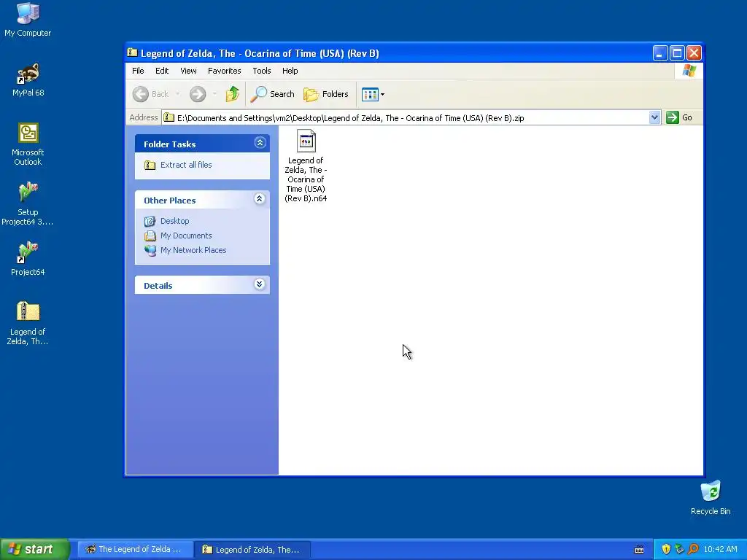This screenshot has height=560, width=747.
Task: Open Microsoft Outlook desktop icon
Action: (28, 144)
